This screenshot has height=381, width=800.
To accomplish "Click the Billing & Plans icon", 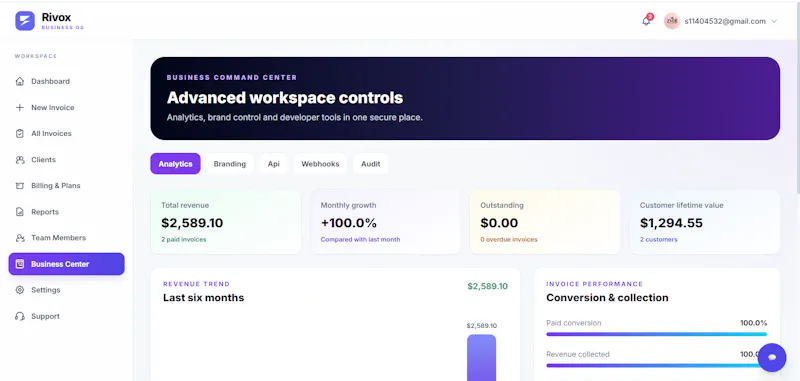I will pyautogui.click(x=20, y=186).
